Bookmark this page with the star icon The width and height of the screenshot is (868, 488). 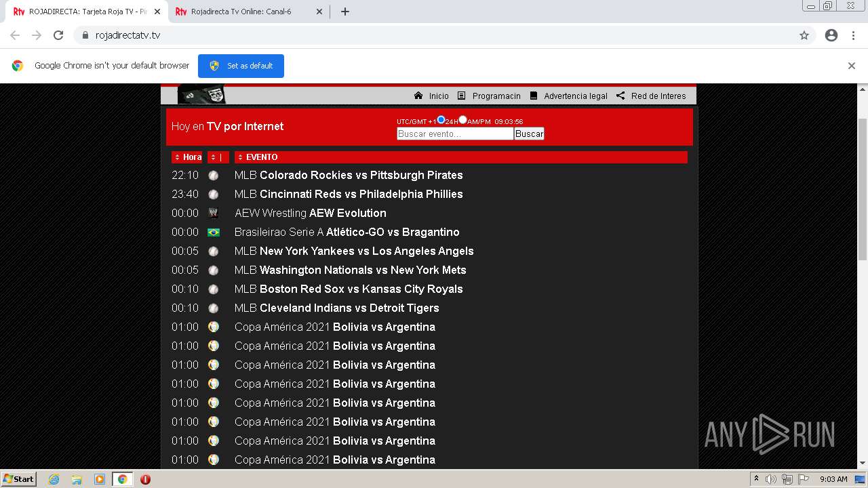(x=804, y=35)
